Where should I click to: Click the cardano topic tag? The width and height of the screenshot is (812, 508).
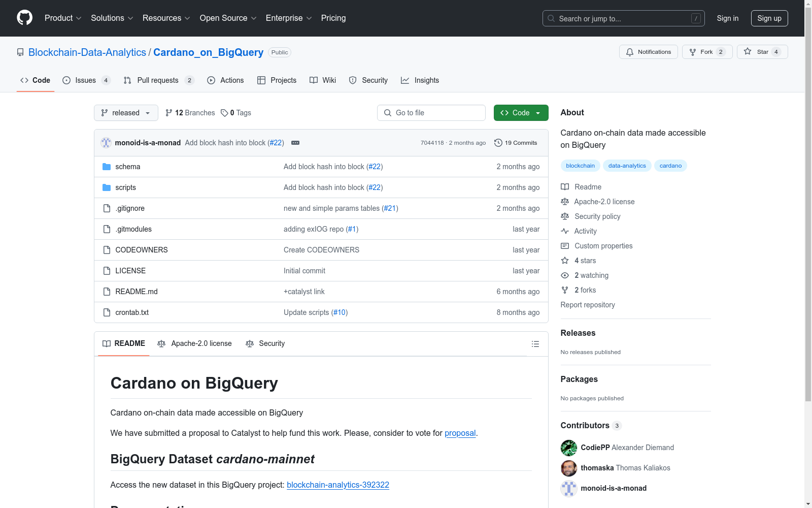coord(670,166)
